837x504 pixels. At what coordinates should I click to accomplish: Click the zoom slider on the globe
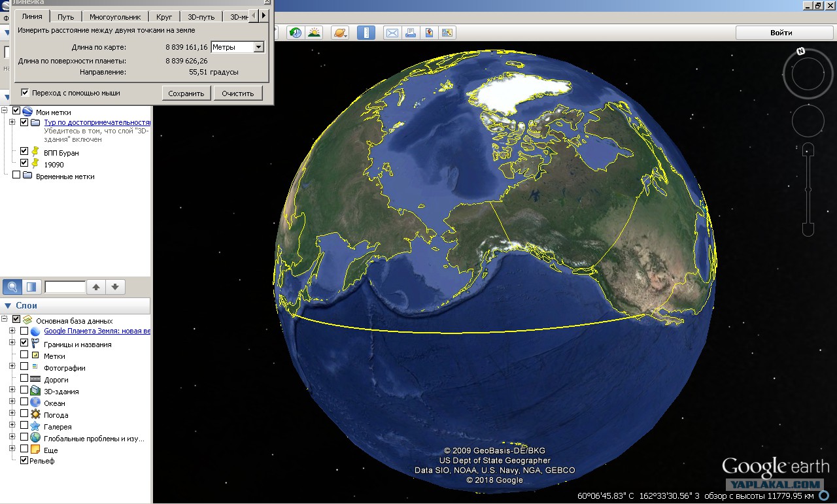pyautogui.click(x=808, y=190)
